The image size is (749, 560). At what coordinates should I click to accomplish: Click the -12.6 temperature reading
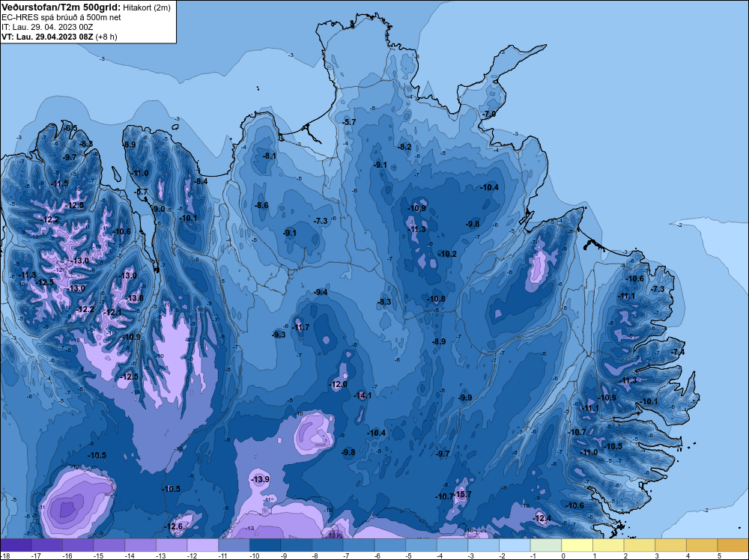tap(174, 526)
